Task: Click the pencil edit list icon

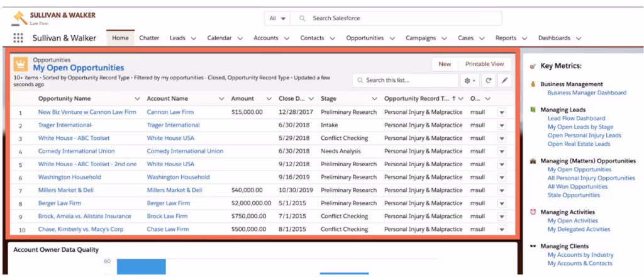Action: click(x=504, y=81)
